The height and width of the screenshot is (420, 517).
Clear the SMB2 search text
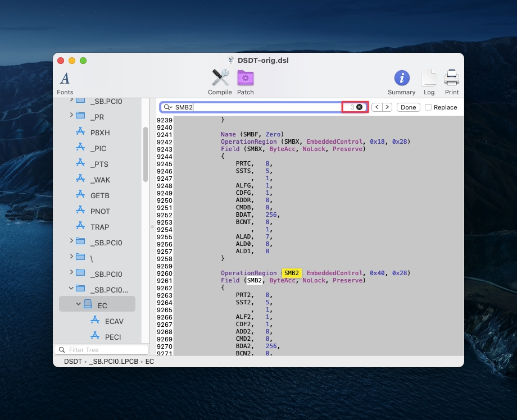click(x=359, y=107)
